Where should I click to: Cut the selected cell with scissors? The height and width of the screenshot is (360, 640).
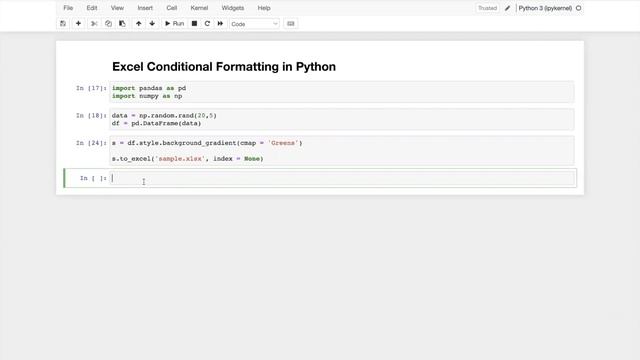point(94,24)
